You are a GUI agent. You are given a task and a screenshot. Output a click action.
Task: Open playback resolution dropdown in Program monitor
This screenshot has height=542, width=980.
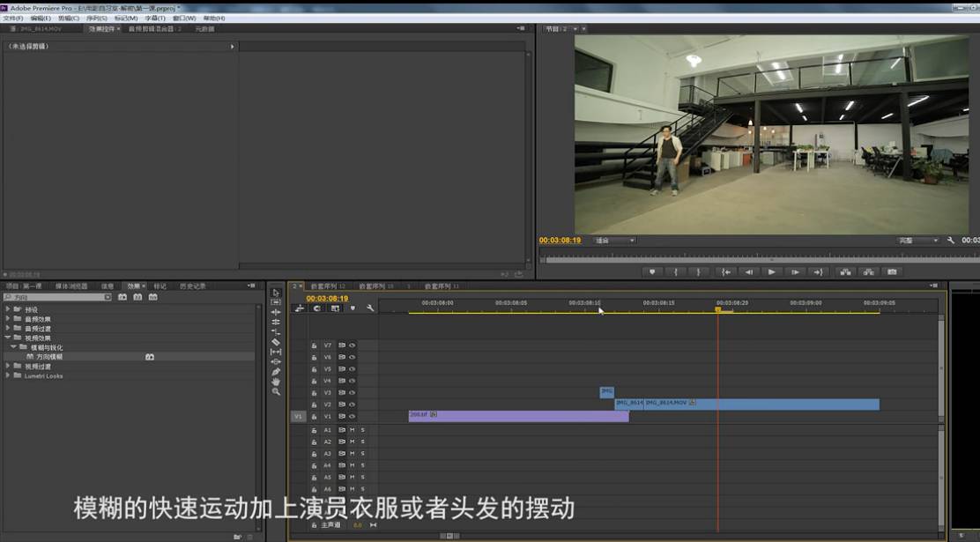(x=918, y=240)
